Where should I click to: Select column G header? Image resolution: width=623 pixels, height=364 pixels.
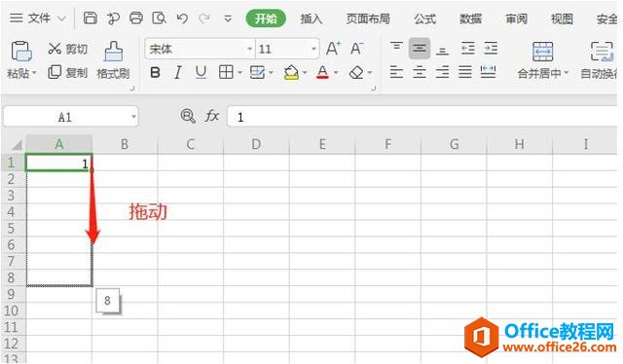coord(454,144)
